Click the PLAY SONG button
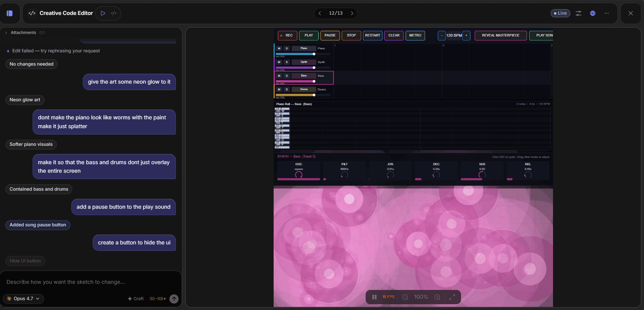The height and width of the screenshot is (310, 644). (541, 35)
